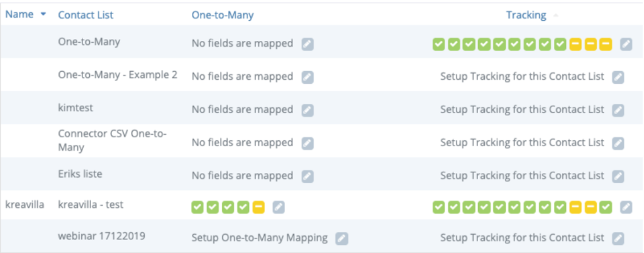
Task: Edit mapping pencil for Connector CSV One-to-Many
Action: (x=308, y=143)
